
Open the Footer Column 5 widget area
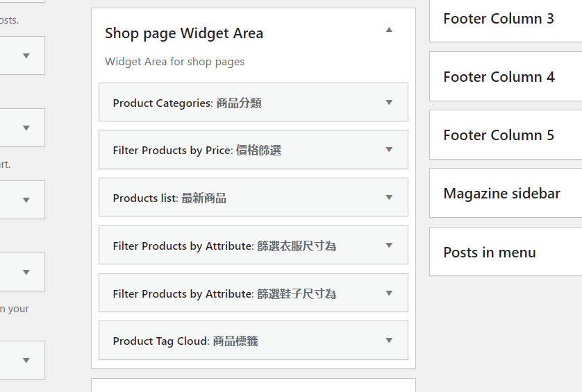click(x=499, y=135)
